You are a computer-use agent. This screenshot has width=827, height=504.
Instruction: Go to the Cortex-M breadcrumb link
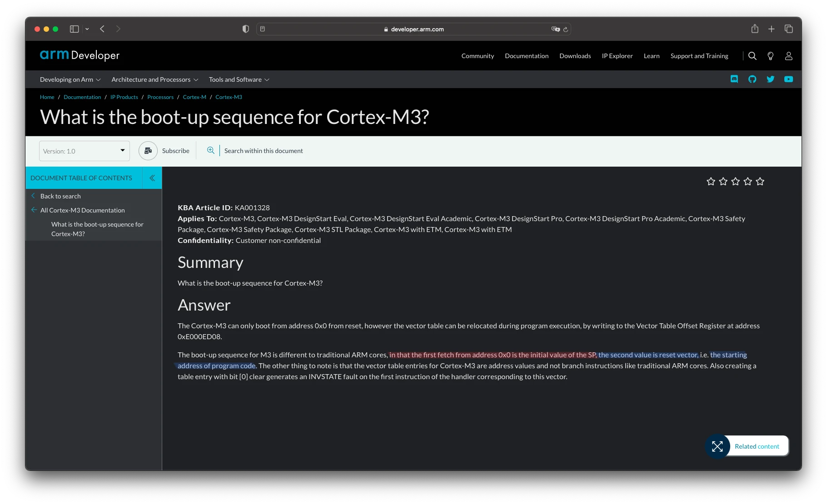[194, 97]
